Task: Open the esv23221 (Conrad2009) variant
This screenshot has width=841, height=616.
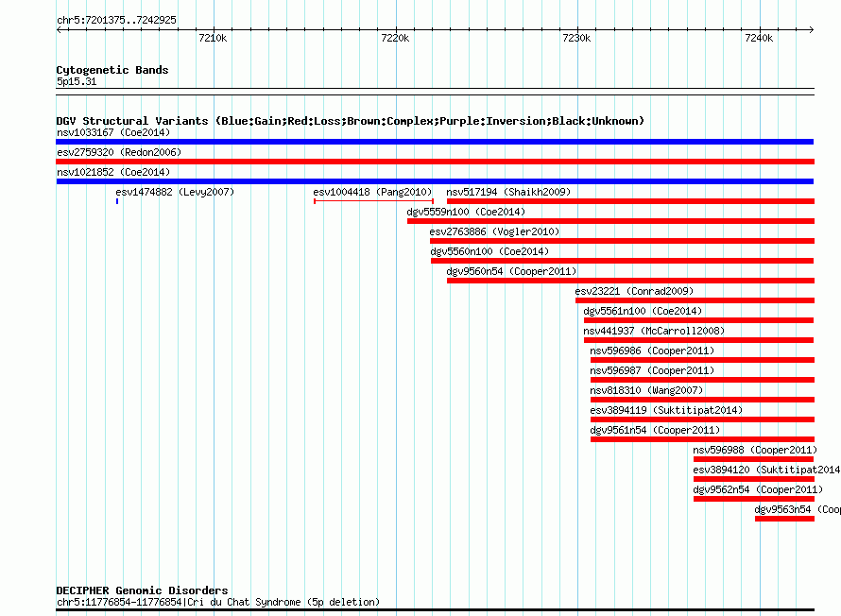Action: (x=634, y=291)
